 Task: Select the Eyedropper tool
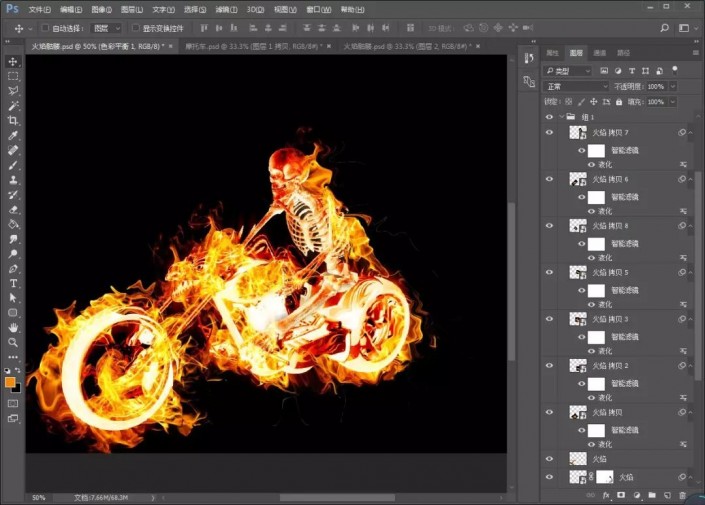click(13, 135)
